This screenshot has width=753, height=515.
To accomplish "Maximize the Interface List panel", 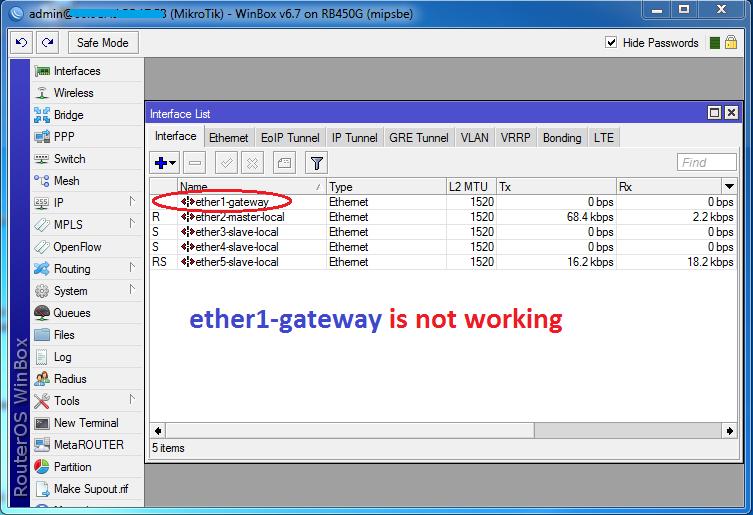I will click(x=714, y=113).
